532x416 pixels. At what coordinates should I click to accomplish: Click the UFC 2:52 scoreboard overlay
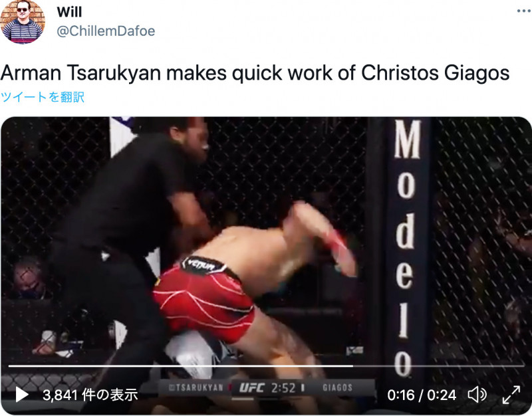(x=267, y=387)
